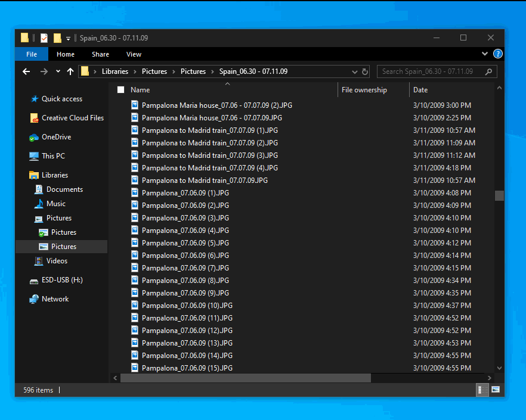Switch to large thumbnails with the status bar icon
The width and height of the screenshot is (526, 420).
click(x=496, y=390)
